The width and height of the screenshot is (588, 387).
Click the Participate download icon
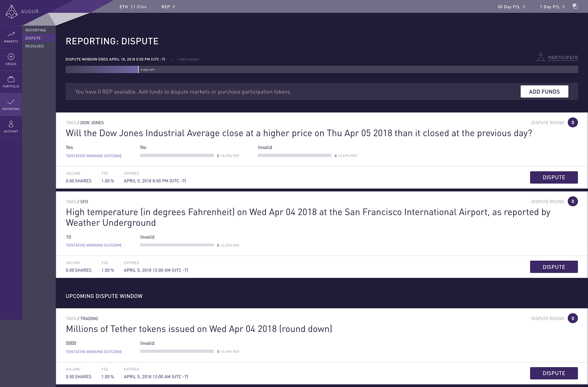[x=541, y=56]
